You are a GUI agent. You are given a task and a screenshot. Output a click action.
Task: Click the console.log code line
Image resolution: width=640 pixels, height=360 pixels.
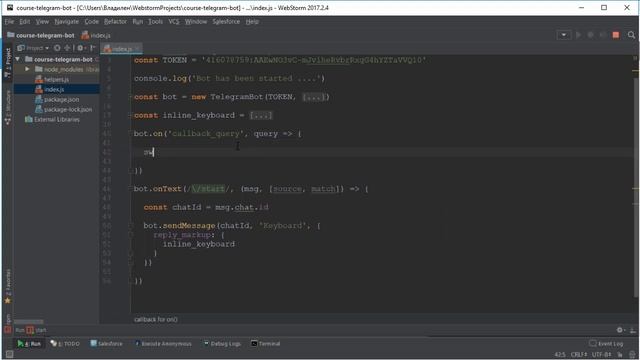(229, 78)
